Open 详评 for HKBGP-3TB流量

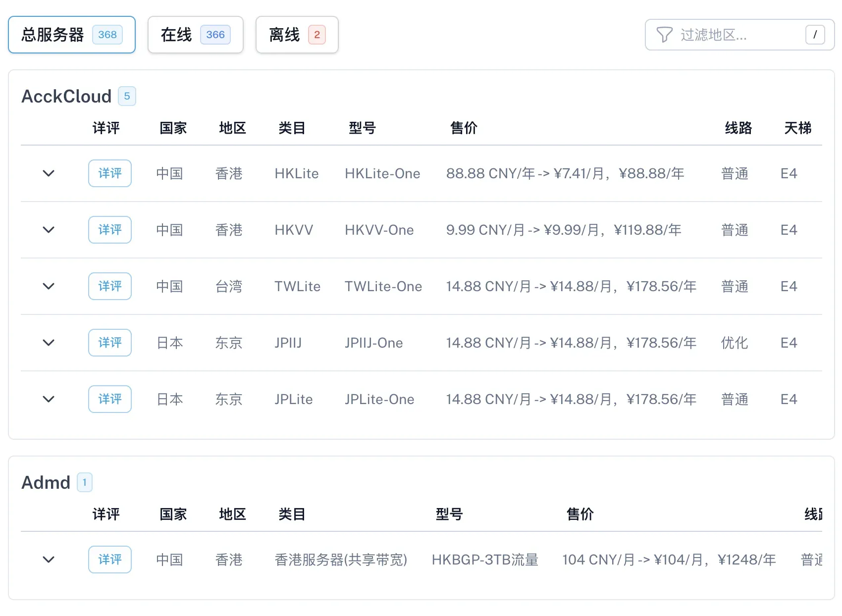point(110,560)
